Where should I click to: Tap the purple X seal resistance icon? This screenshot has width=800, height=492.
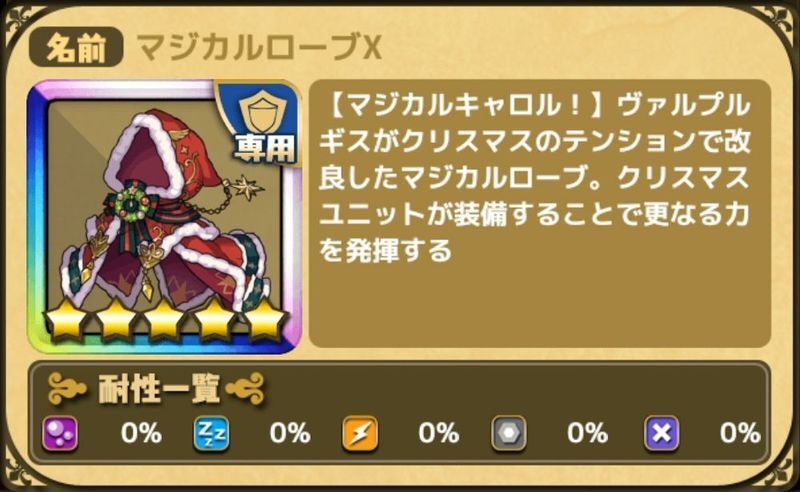click(662, 433)
